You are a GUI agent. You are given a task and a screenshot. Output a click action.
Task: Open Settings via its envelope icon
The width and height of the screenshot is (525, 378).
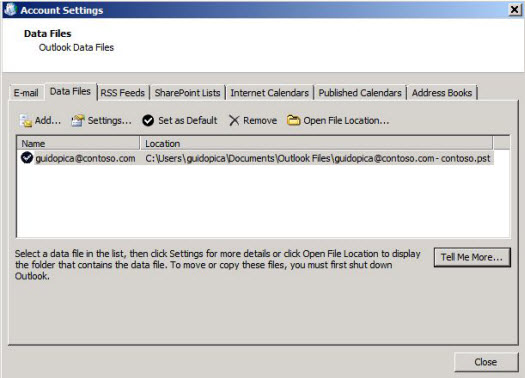[x=78, y=121]
